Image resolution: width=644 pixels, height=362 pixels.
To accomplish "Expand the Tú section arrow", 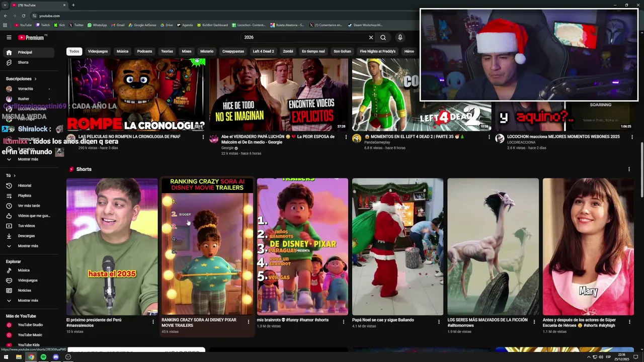I will (x=15, y=175).
